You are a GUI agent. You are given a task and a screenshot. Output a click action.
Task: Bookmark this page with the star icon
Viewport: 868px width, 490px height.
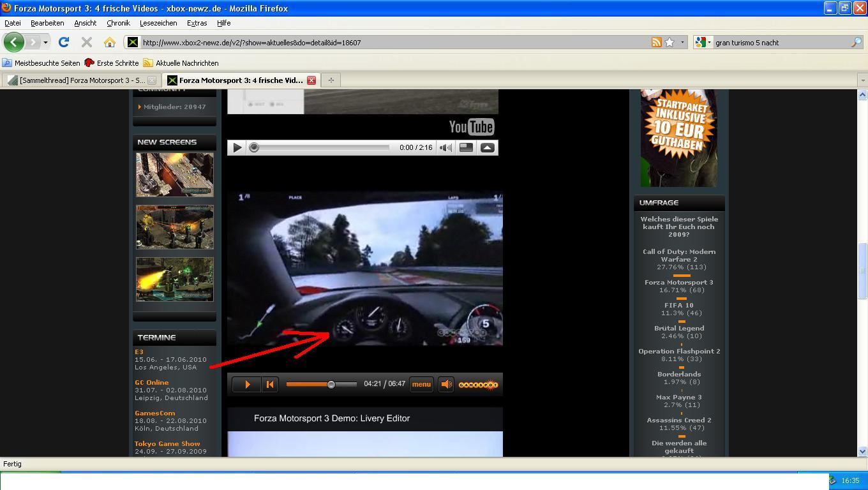670,42
